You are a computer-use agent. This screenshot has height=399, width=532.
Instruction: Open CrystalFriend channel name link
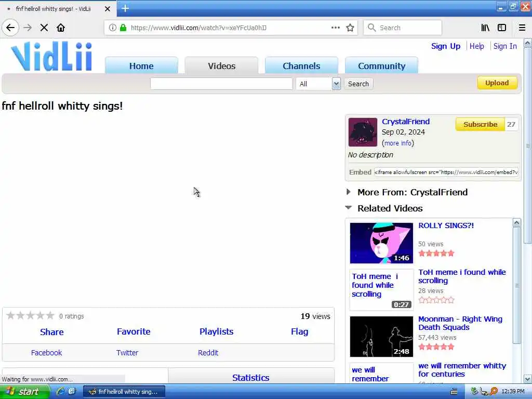pyautogui.click(x=405, y=122)
